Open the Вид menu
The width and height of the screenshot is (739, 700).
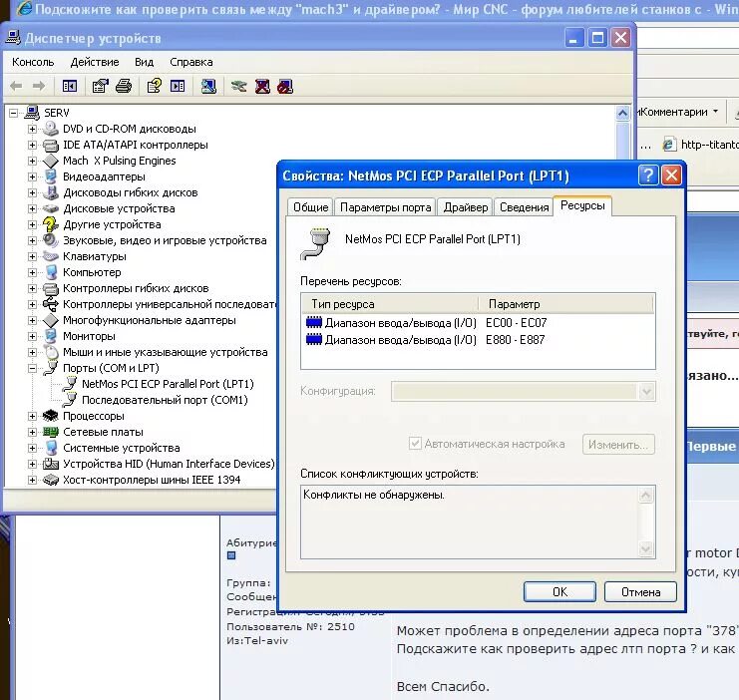pos(145,62)
